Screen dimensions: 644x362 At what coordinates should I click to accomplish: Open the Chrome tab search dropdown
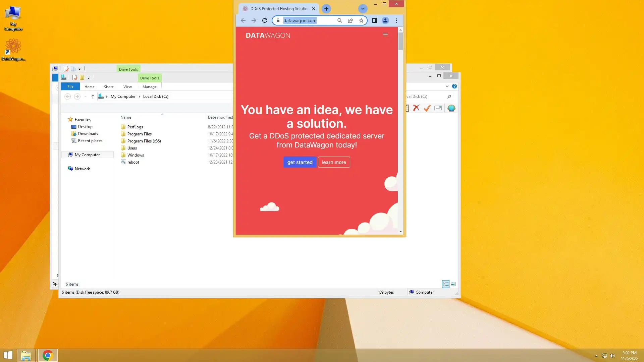363,9
